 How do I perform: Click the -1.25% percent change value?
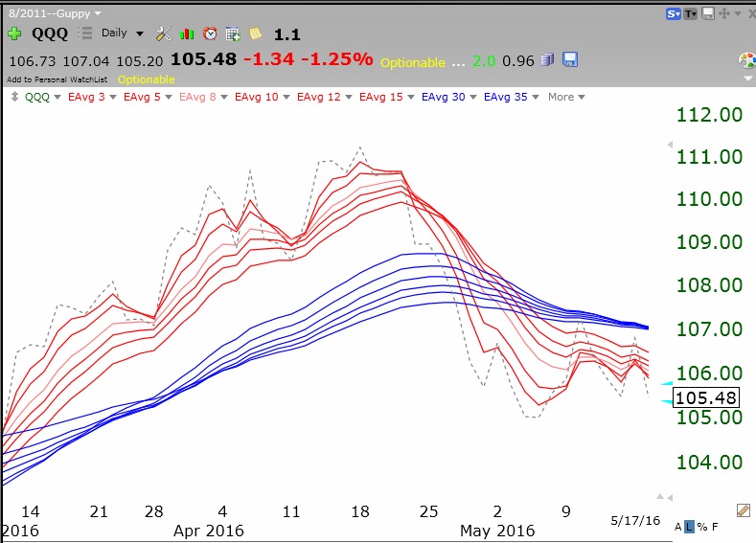coord(337,59)
